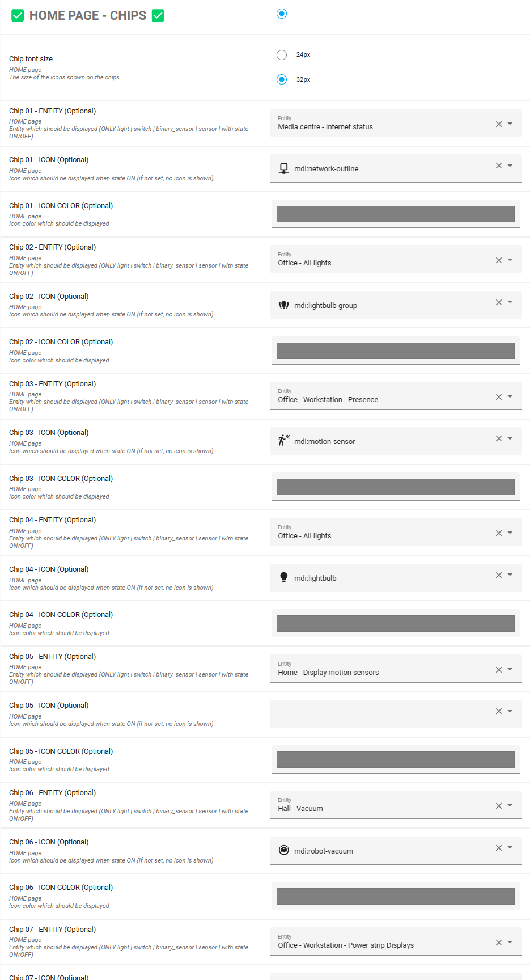Clear the Chip 01 entity selection
The width and height of the screenshot is (530, 980).
point(499,124)
